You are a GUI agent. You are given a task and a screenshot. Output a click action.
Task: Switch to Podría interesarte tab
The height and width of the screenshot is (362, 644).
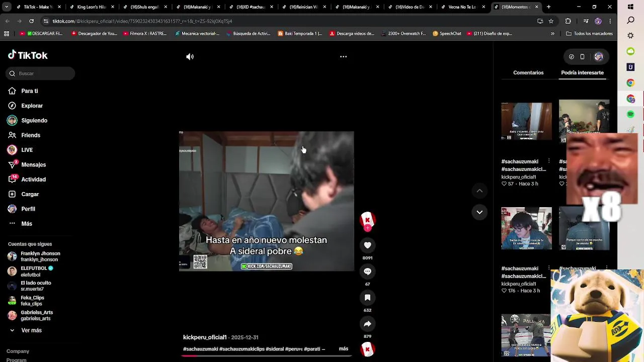pyautogui.click(x=582, y=73)
